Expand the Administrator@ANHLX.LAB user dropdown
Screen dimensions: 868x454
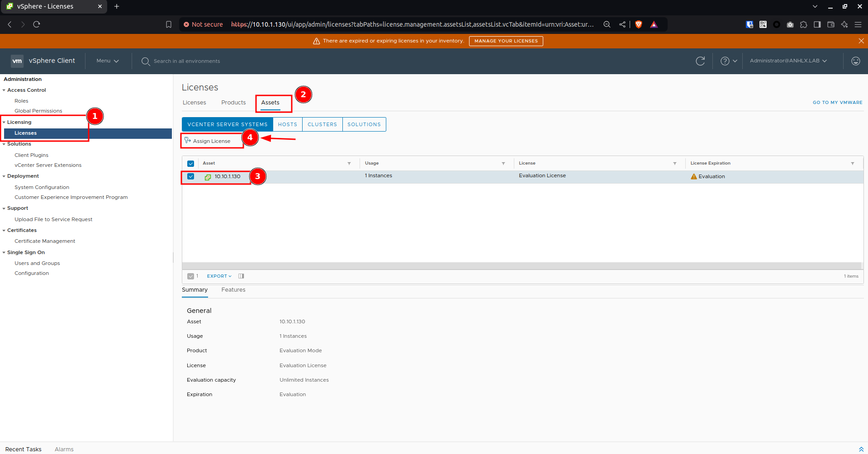[788, 61]
